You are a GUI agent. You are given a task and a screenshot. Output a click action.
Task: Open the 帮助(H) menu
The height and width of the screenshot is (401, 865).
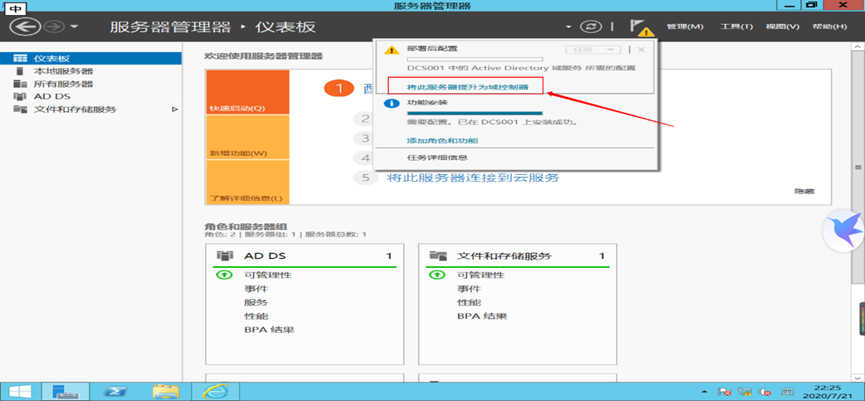(829, 26)
